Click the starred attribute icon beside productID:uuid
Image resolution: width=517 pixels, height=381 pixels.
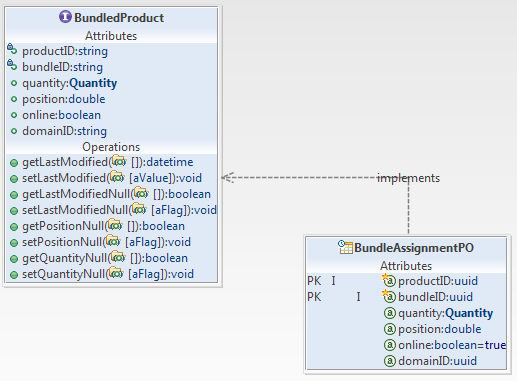tap(389, 280)
